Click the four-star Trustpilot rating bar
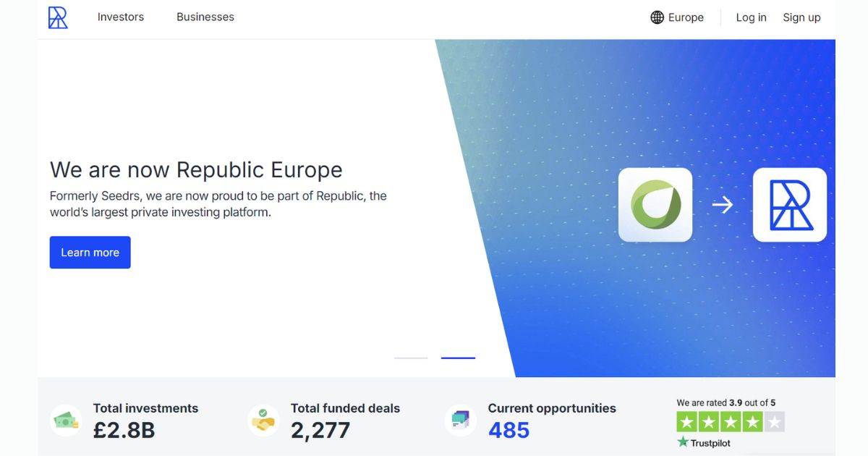This screenshot has height=456, width=868. coord(730,421)
